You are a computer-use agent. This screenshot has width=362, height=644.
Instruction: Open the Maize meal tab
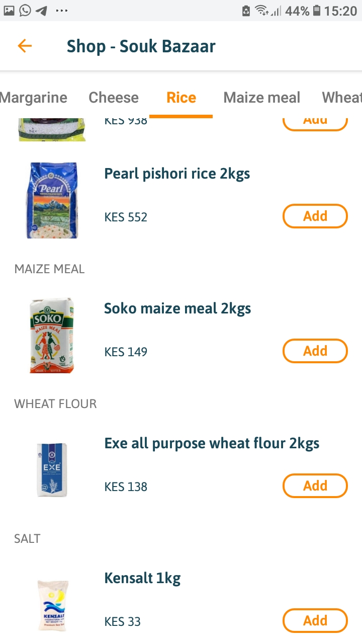point(261,98)
